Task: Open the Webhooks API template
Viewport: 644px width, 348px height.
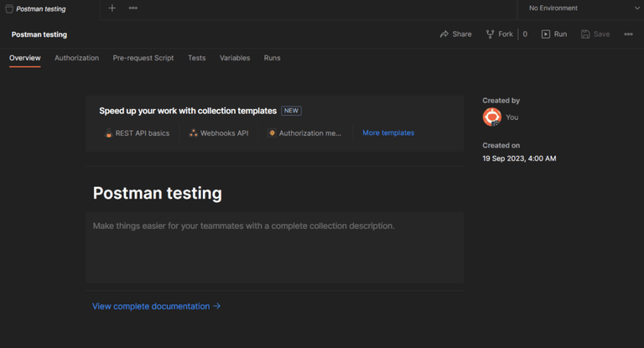Action: pyautogui.click(x=218, y=133)
